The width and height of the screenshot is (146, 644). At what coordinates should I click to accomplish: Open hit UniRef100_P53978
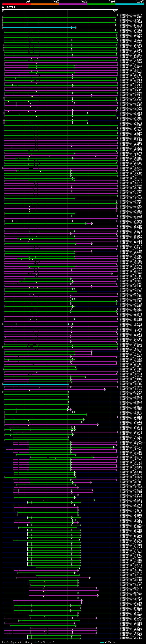pyautogui.click(x=131, y=349)
